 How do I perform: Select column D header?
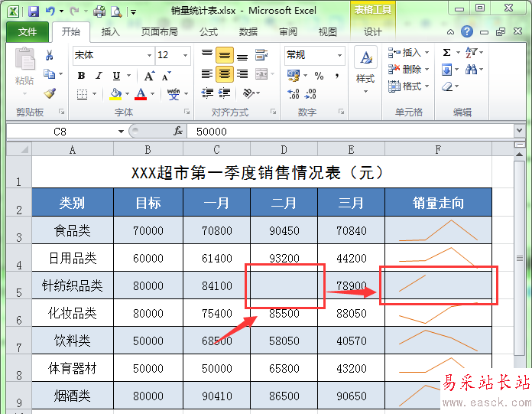point(284,149)
